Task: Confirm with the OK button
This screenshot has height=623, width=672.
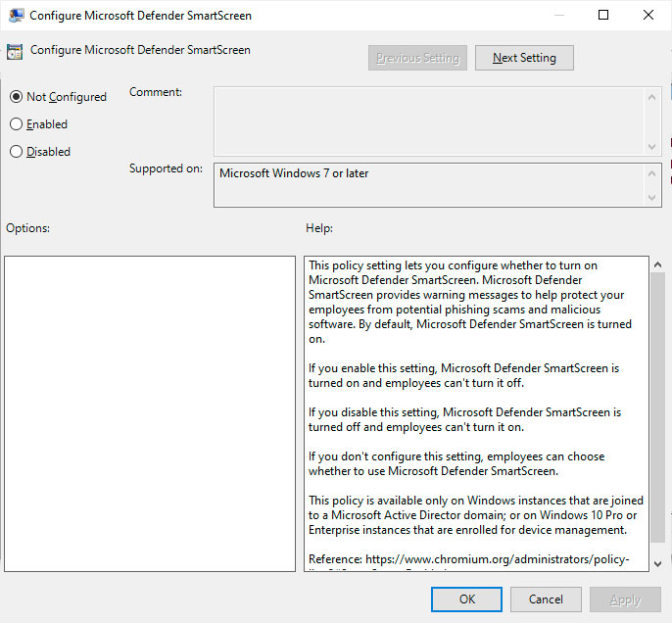Action: (466, 599)
